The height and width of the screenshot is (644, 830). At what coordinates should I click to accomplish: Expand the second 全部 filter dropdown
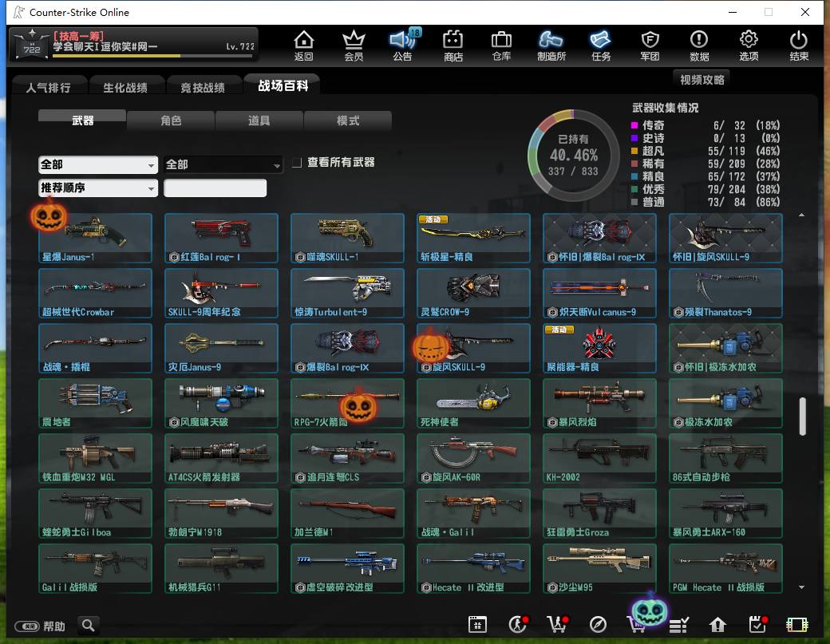223,164
